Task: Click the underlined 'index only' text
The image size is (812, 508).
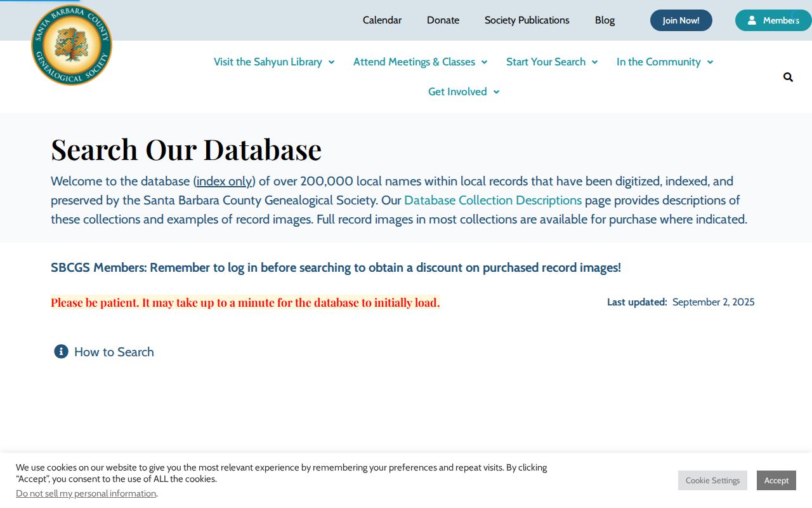Action: 225,181
